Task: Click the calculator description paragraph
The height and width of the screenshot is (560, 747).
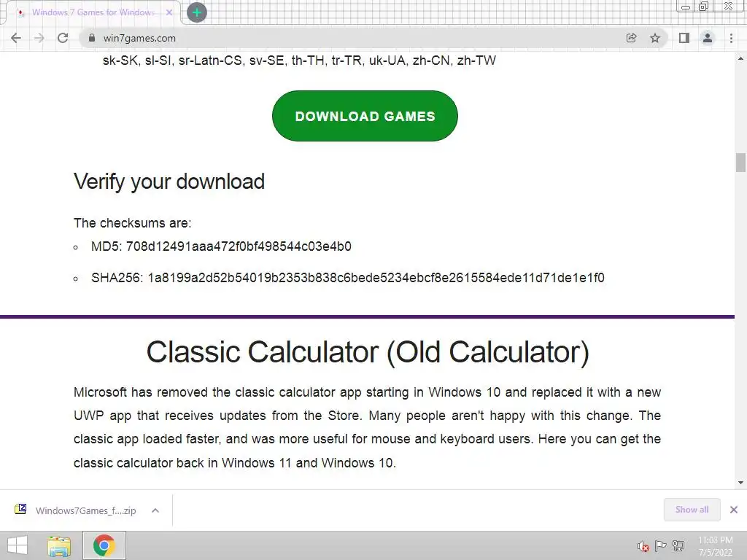Action: point(367,427)
